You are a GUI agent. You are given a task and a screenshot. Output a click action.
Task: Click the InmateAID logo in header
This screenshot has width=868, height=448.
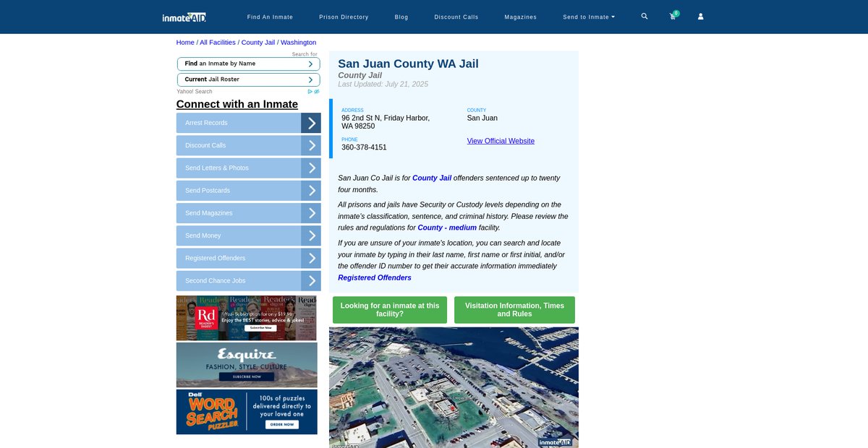click(184, 17)
